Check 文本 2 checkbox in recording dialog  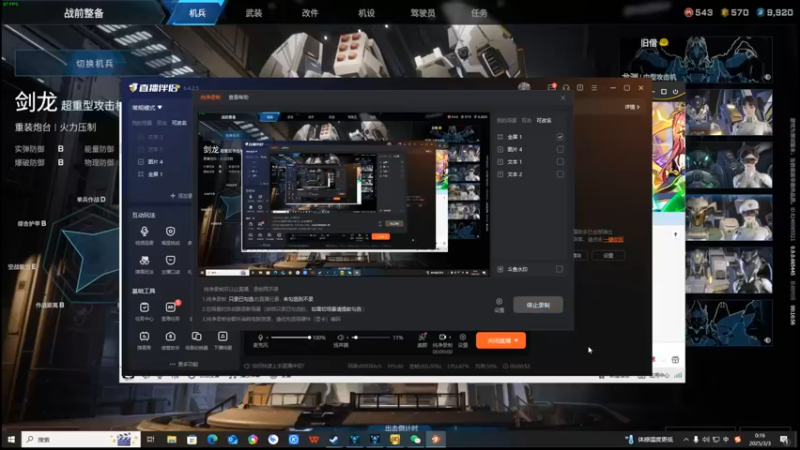coord(560,174)
